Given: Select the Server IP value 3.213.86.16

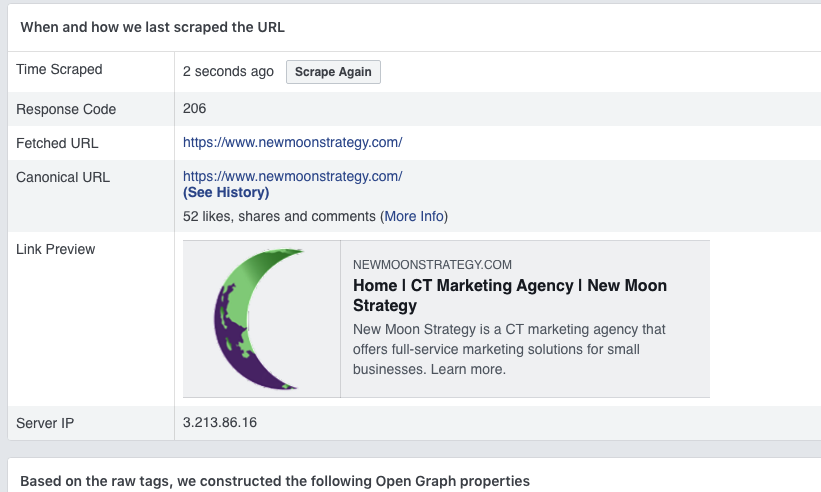Looking at the screenshot, I should 219,422.
